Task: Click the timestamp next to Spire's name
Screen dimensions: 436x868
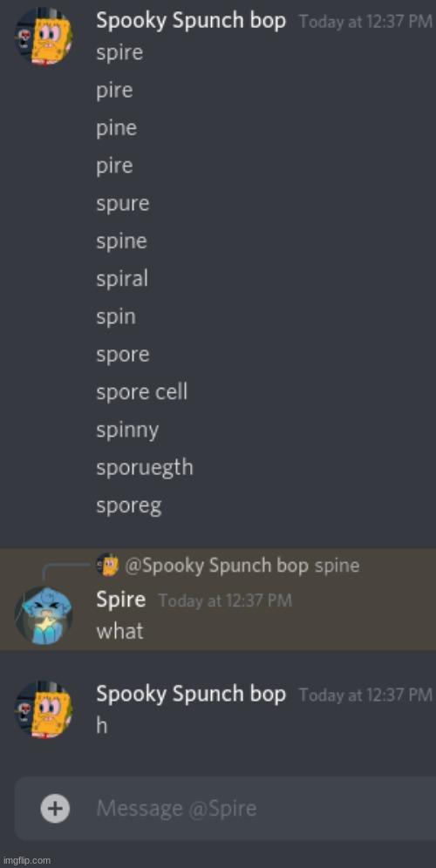Action: (x=225, y=600)
